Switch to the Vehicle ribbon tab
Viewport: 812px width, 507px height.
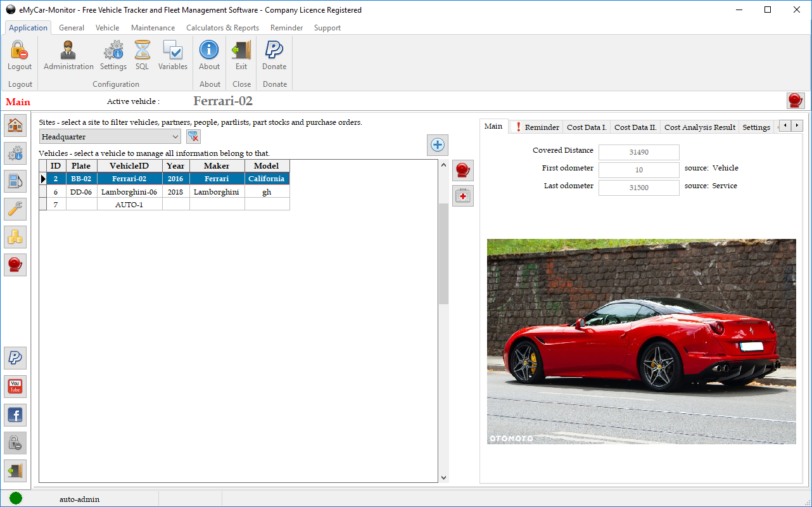point(108,28)
